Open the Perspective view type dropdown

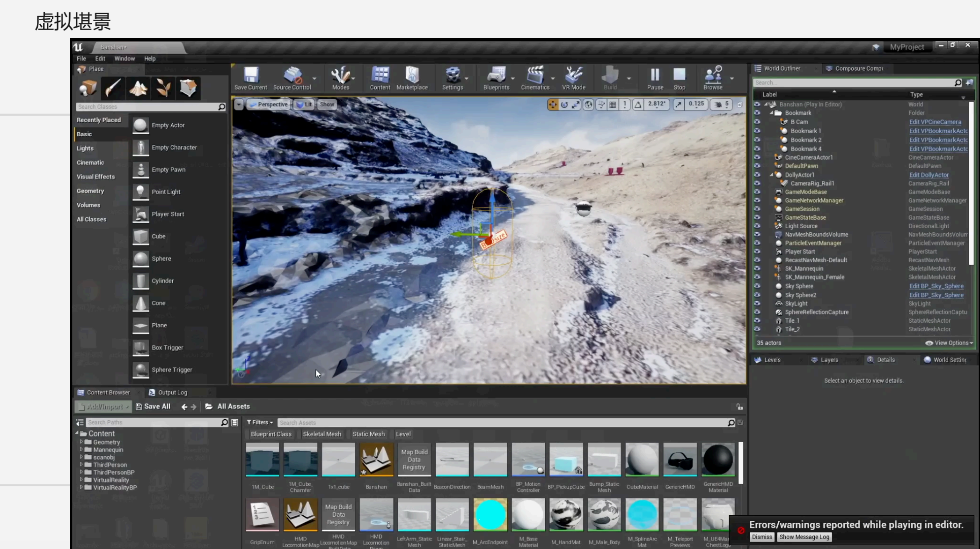pyautogui.click(x=268, y=104)
